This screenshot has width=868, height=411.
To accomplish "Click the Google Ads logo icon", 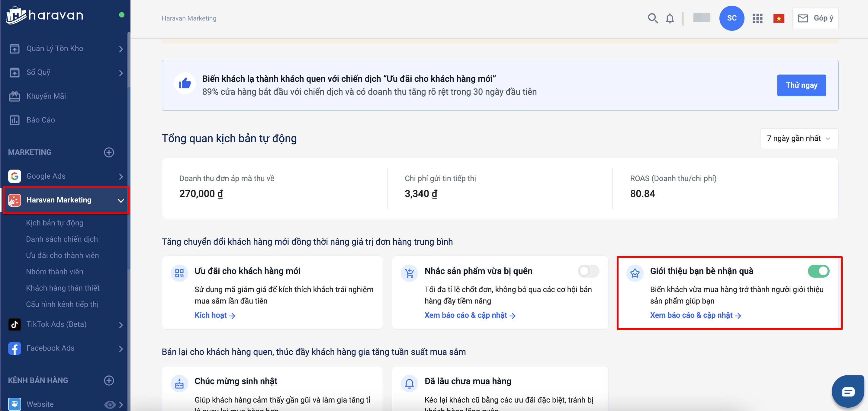I will click(x=14, y=176).
